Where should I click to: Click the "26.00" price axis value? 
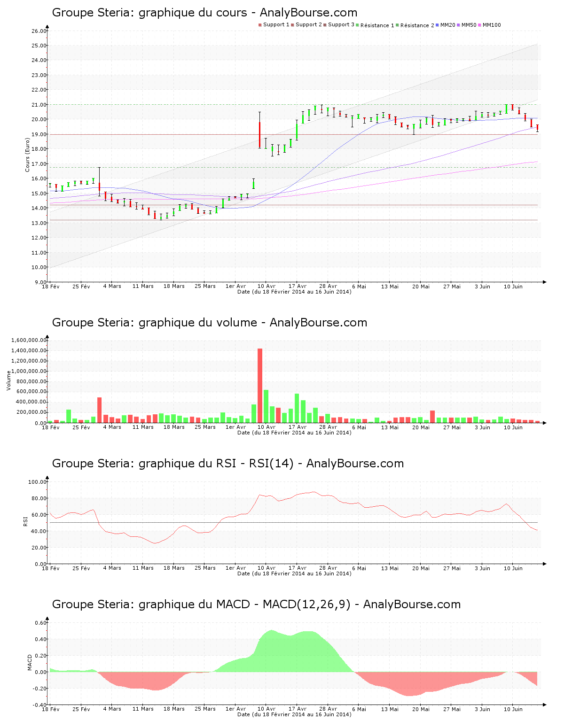(39, 31)
